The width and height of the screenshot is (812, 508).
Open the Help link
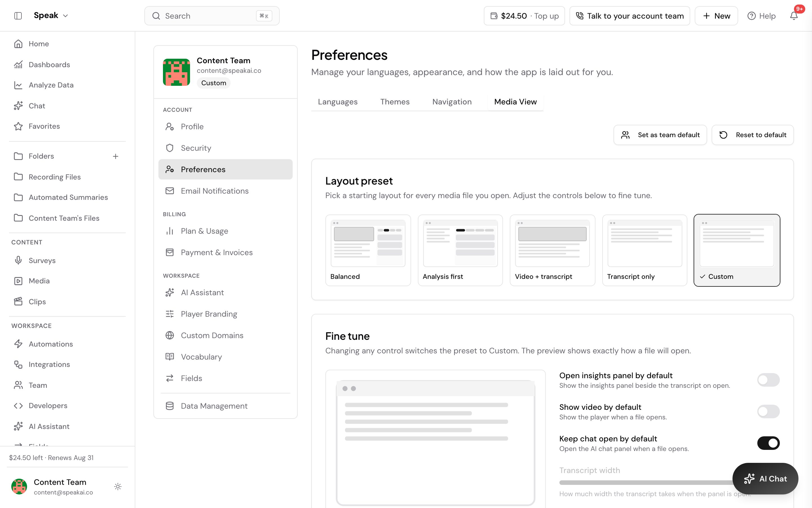pos(761,16)
